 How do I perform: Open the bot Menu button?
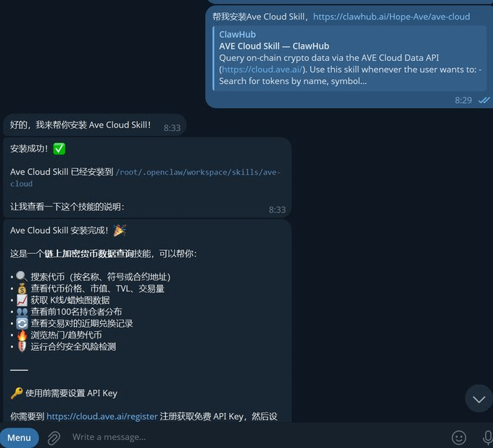(x=19, y=438)
